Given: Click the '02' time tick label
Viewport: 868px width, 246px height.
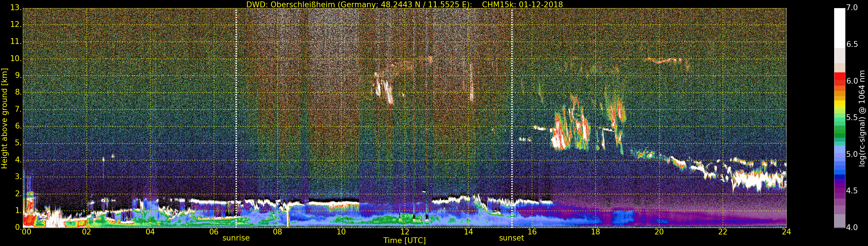Looking at the screenshot, I should click(x=87, y=232).
